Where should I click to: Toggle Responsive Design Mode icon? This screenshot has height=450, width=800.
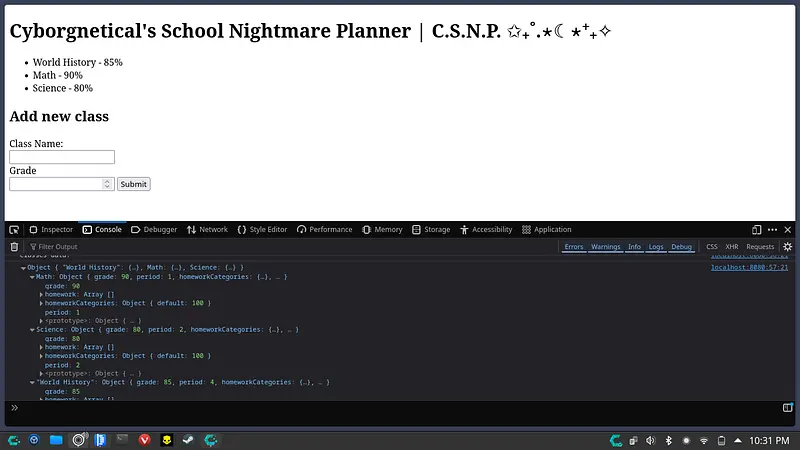point(756,229)
